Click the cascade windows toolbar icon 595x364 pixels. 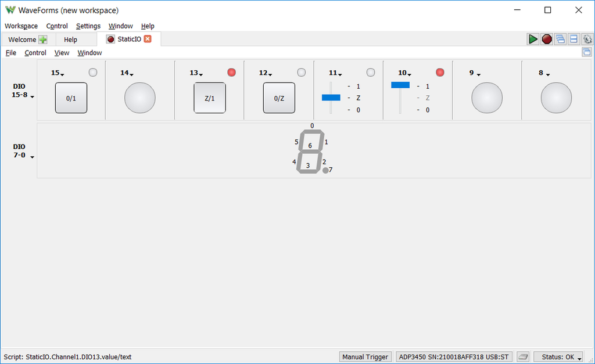click(560, 39)
